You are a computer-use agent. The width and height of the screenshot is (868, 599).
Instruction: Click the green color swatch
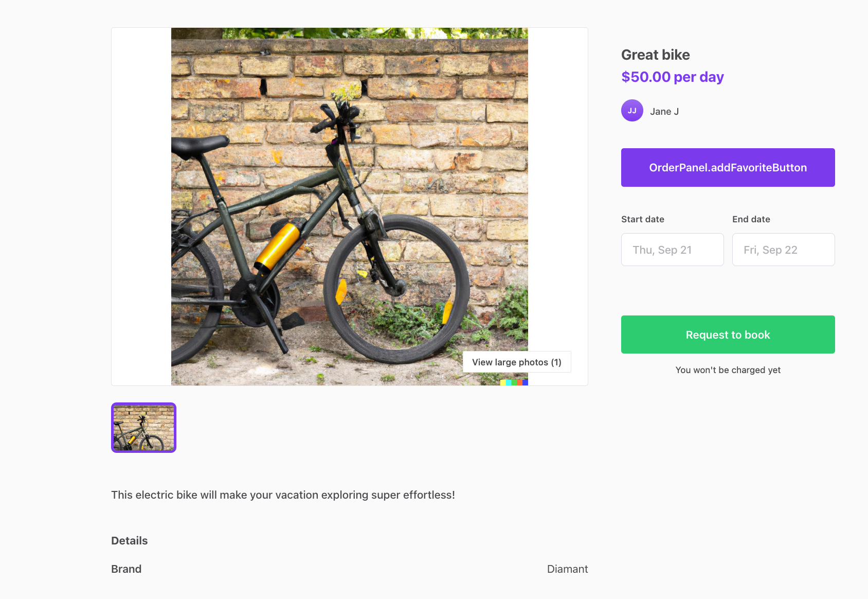[x=514, y=382]
